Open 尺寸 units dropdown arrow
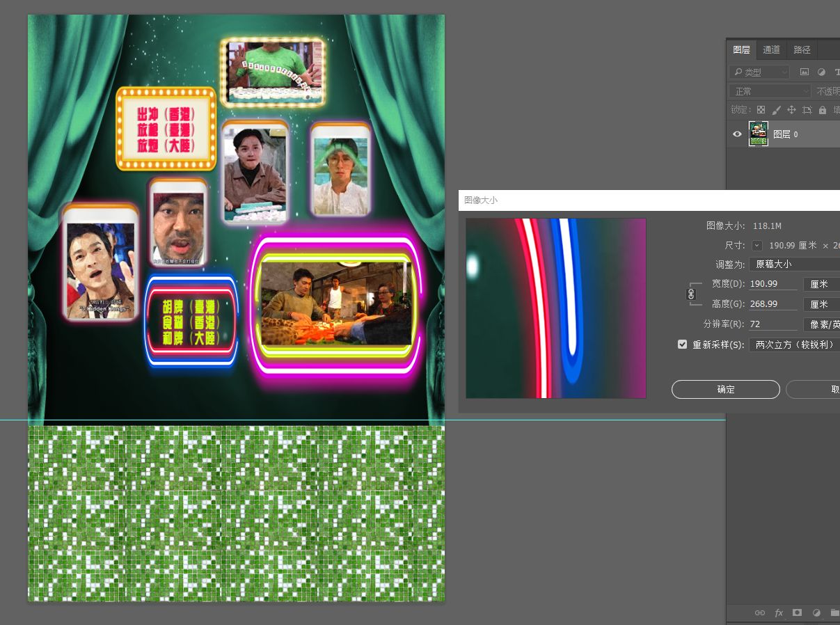Screen dimensions: 840x625 [x=757, y=246]
